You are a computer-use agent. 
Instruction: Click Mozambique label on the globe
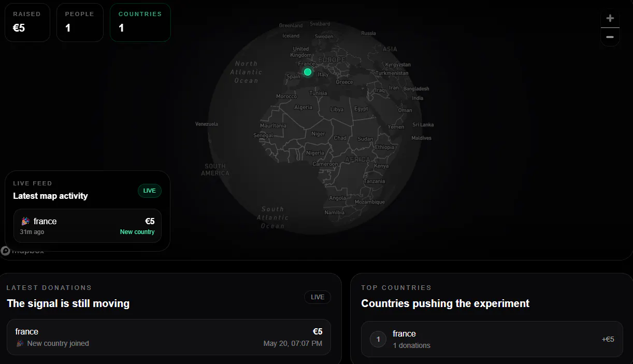370,202
